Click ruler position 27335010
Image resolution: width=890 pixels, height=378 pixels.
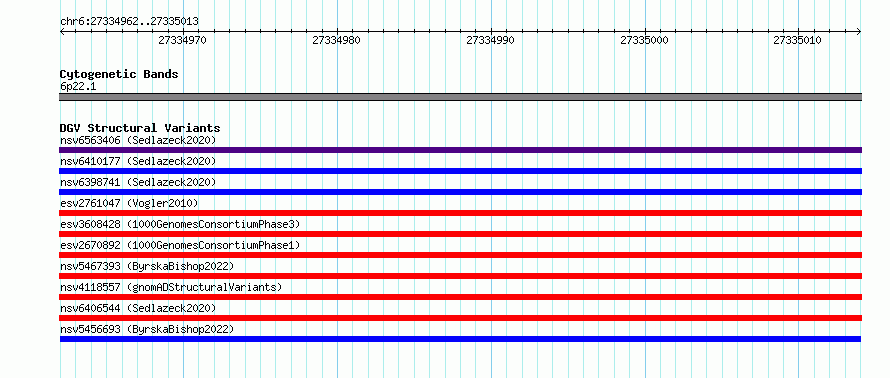[797, 40]
